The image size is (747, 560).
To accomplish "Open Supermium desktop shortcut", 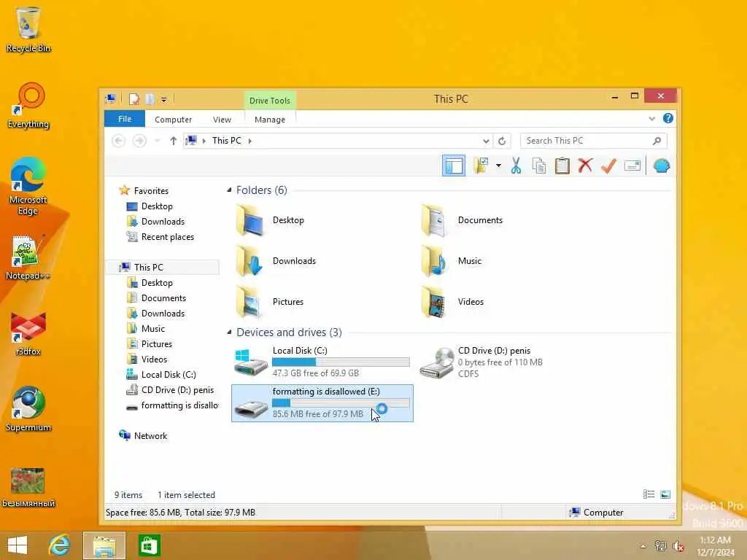I will tap(28, 409).
